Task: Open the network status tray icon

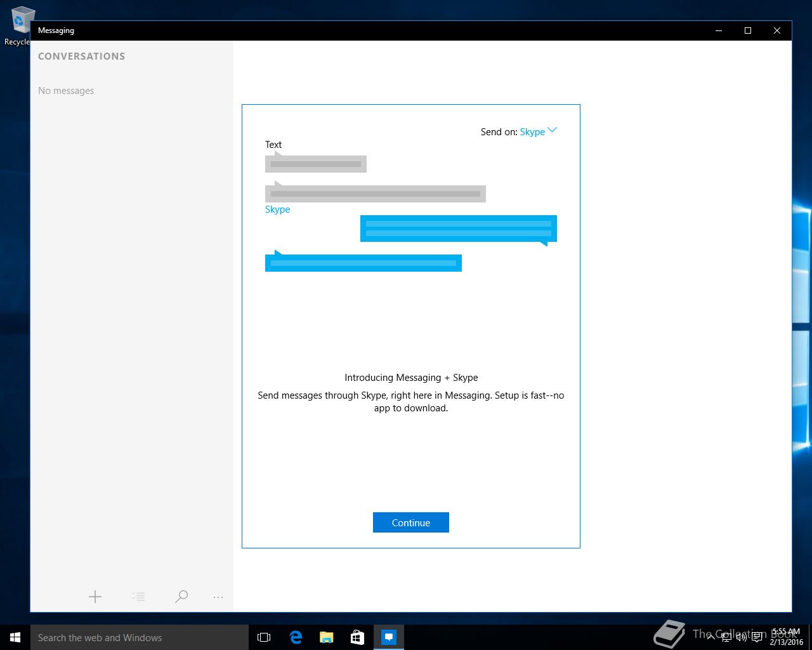Action: [x=726, y=637]
